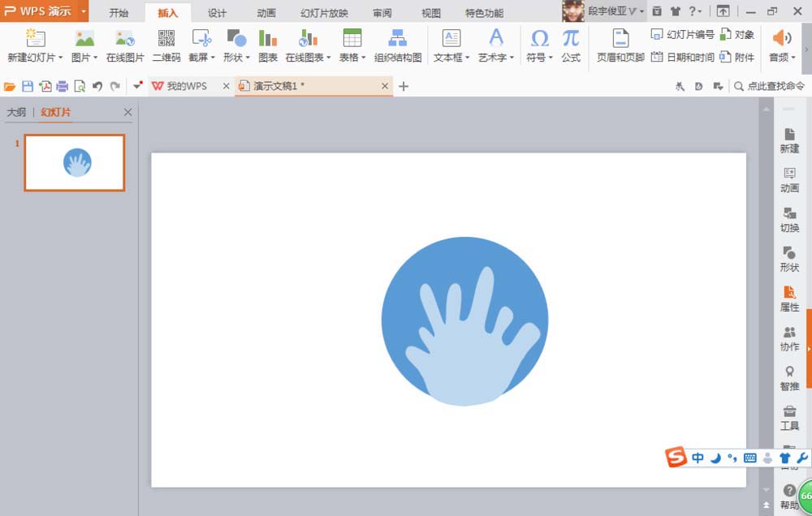Expand the 表格 dropdown arrow
This screenshot has height=516, width=812.
364,58
